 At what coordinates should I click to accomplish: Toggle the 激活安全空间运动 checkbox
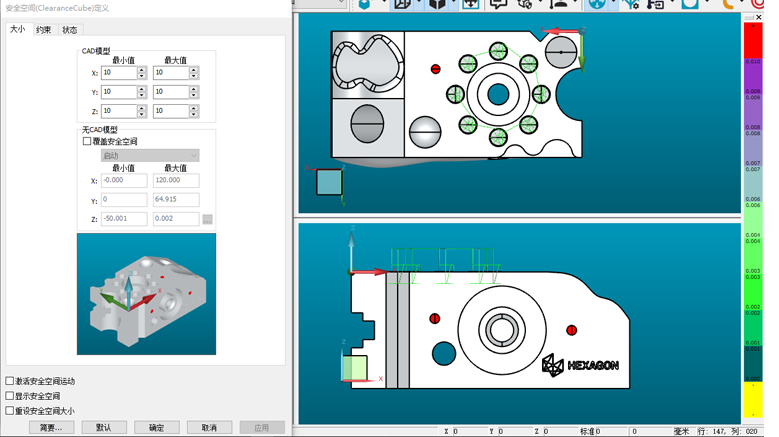click(10, 381)
